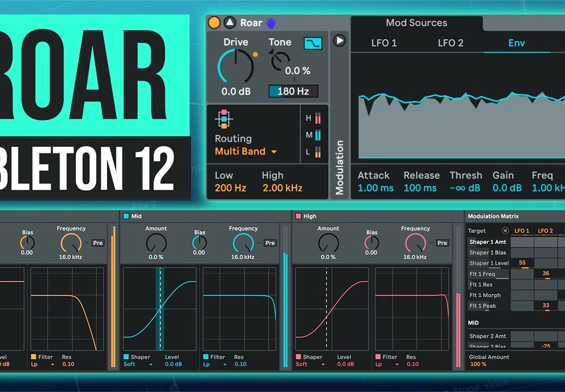This screenshot has width=565, height=392.
Task: Click the High Amount knob
Action: (328, 243)
